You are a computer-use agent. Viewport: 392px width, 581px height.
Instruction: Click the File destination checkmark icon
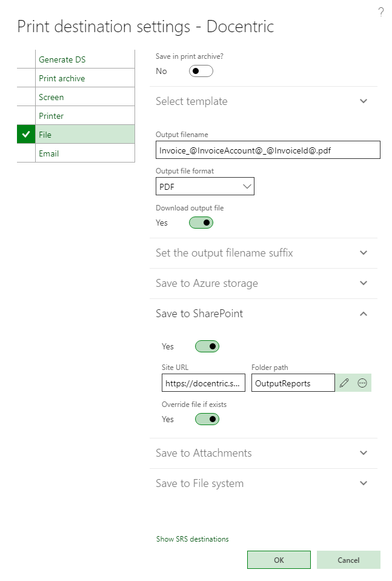pyautogui.click(x=26, y=135)
